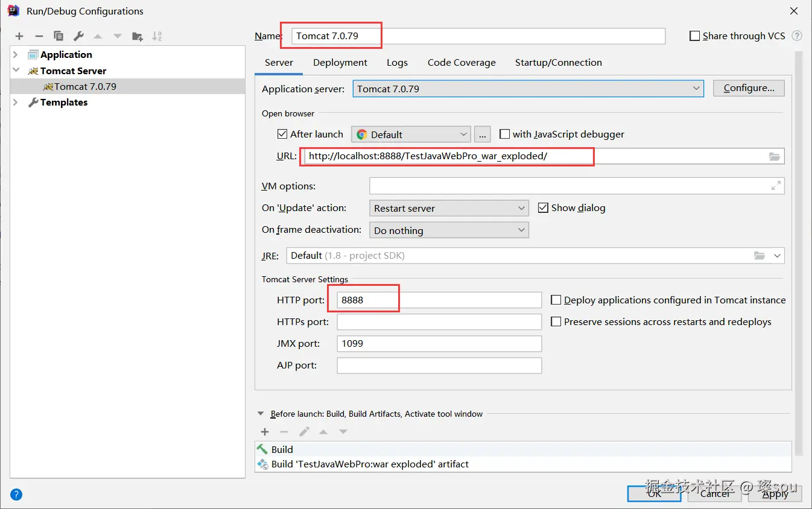Image resolution: width=812 pixels, height=509 pixels.
Task: Click the JMX port field
Action: click(439, 343)
